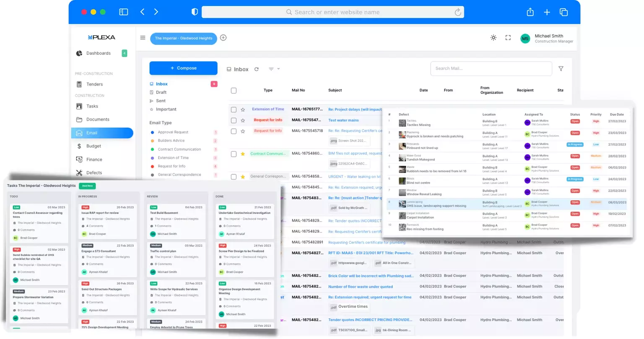Collapse the sidebar with the hamburger icon
The height and width of the screenshot is (339, 644).
[x=143, y=38]
